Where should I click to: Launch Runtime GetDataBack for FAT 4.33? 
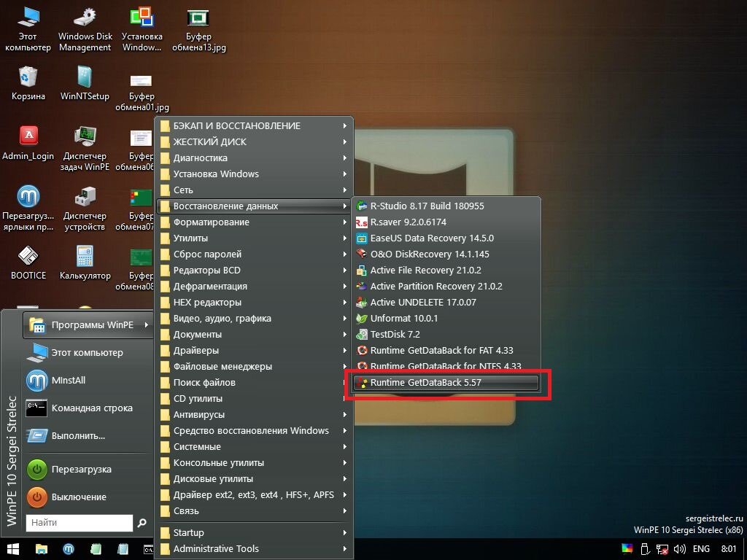point(446,351)
